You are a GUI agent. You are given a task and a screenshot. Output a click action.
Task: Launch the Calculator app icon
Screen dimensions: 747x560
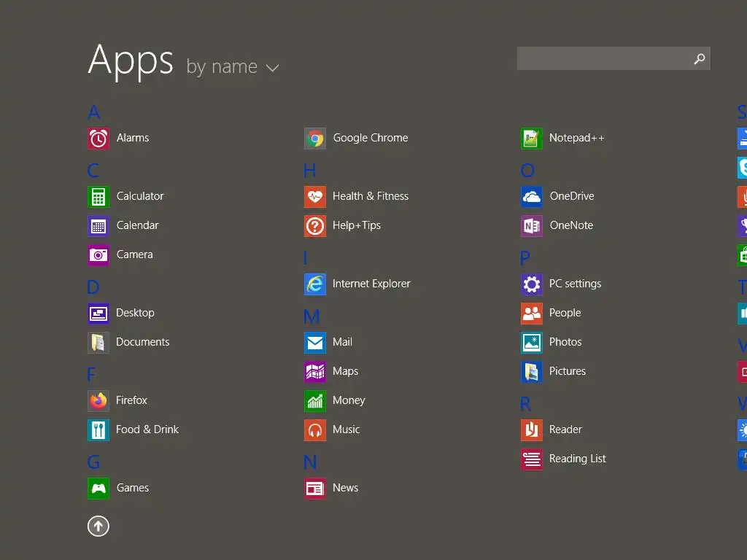[x=98, y=197]
